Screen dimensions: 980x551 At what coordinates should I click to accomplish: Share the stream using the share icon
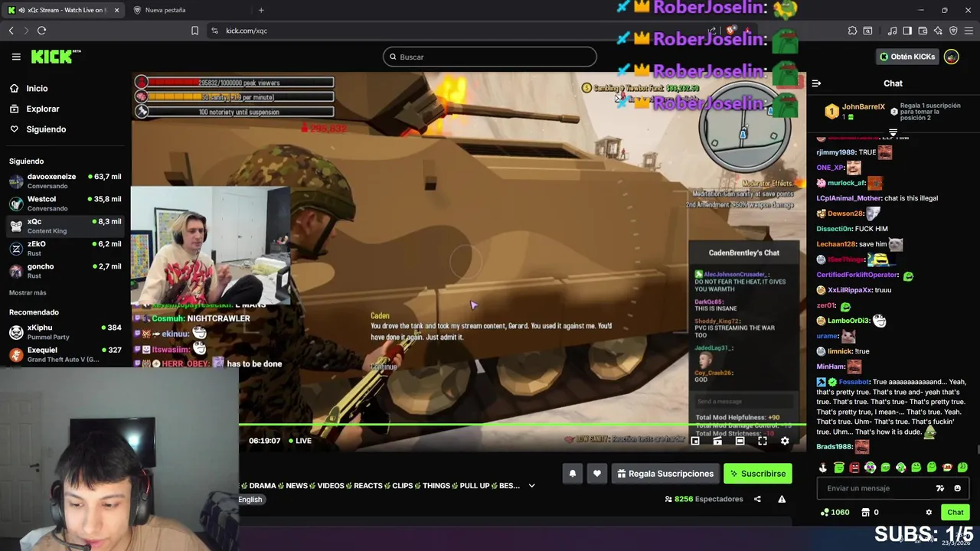757,499
